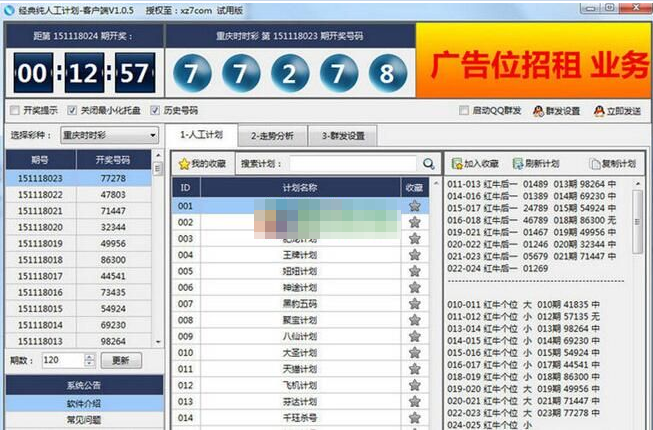This screenshot has height=430, width=653.
Task: Open the 3-群发设置 tab
Action: click(342, 135)
